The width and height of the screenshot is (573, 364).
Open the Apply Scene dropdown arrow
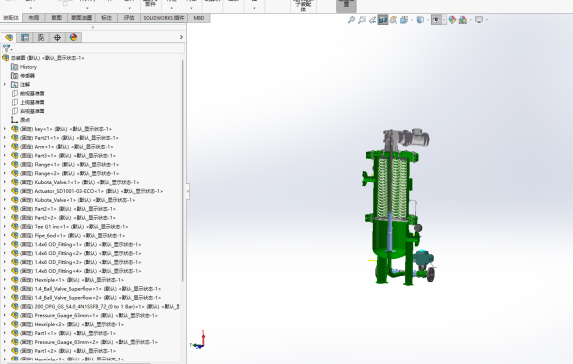470,20
